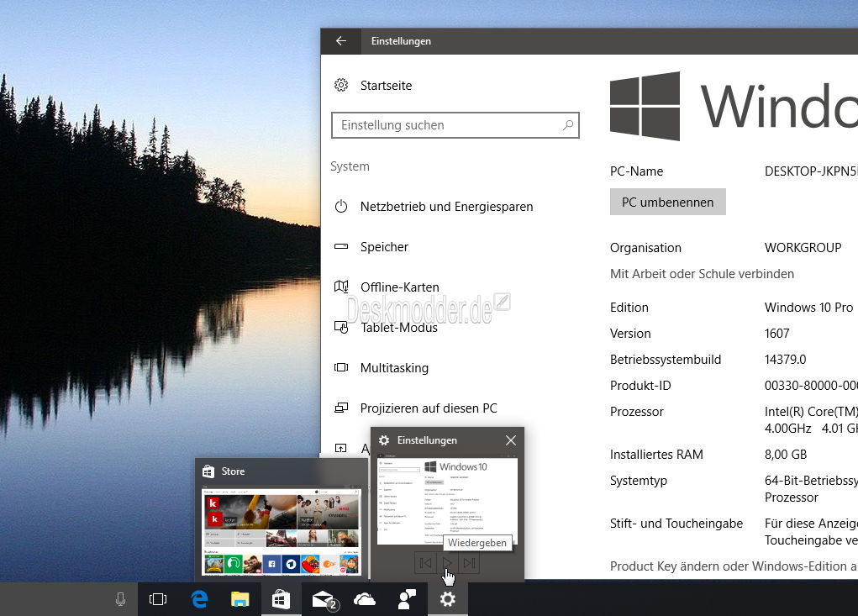This screenshot has height=616, width=858.
Task: Open Mit Arbeit oder Schule verbinden link
Action: point(702,273)
